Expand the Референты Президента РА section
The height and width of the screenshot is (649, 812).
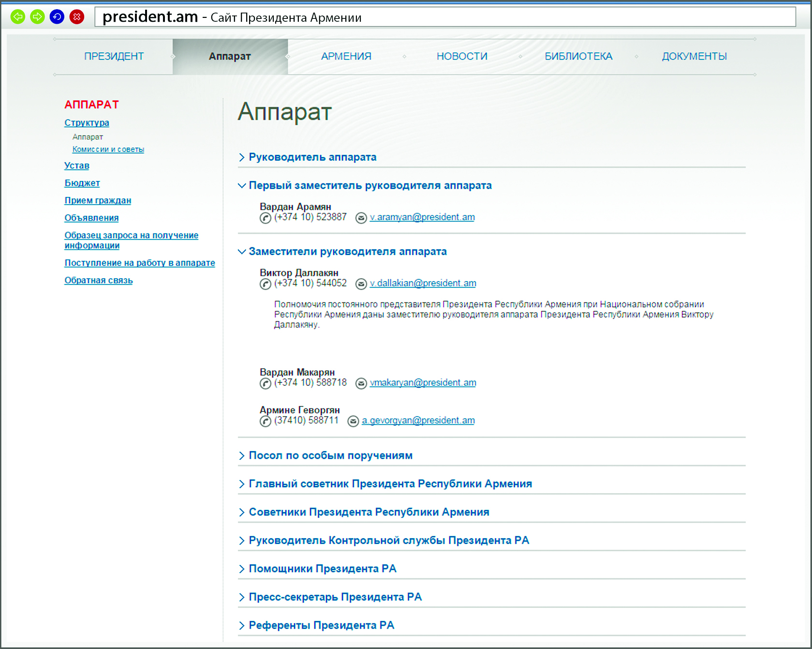pyautogui.click(x=317, y=625)
